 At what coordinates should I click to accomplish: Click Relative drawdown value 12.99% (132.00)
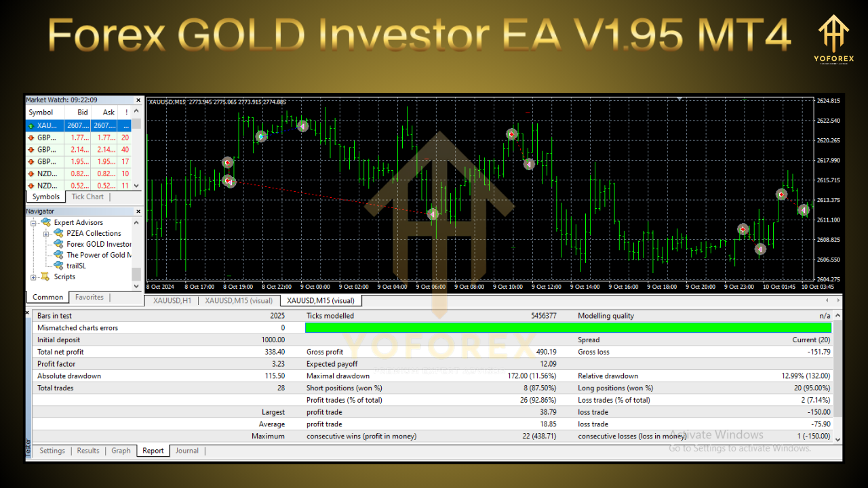[806, 376]
